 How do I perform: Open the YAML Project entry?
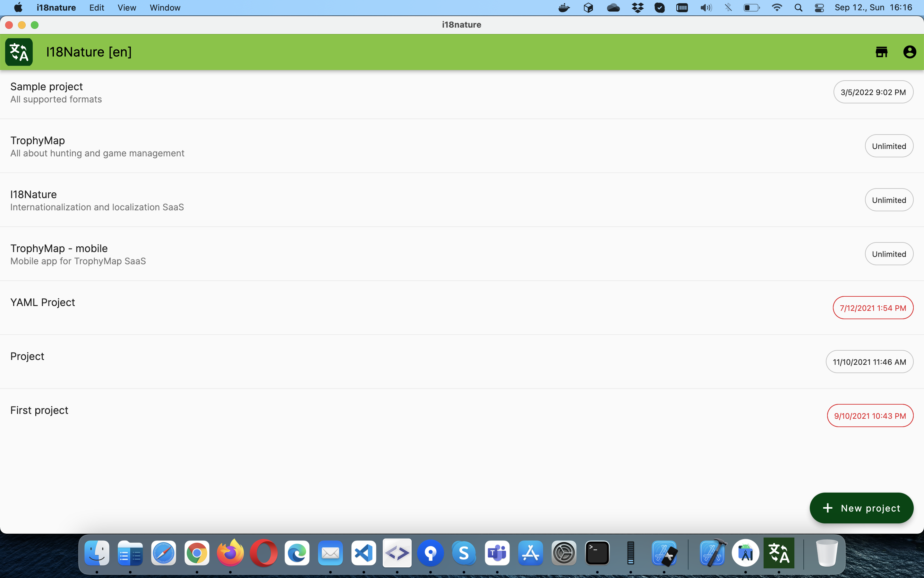click(x=462, y=308)
